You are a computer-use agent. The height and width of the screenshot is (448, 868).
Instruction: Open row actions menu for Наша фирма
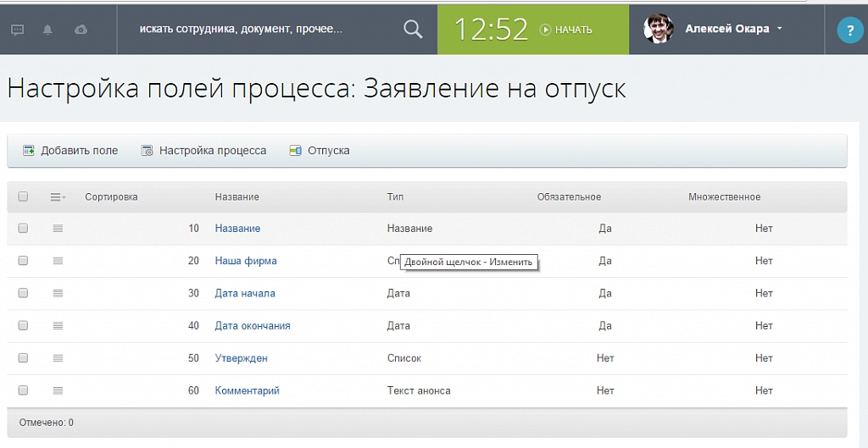(58, 261)
